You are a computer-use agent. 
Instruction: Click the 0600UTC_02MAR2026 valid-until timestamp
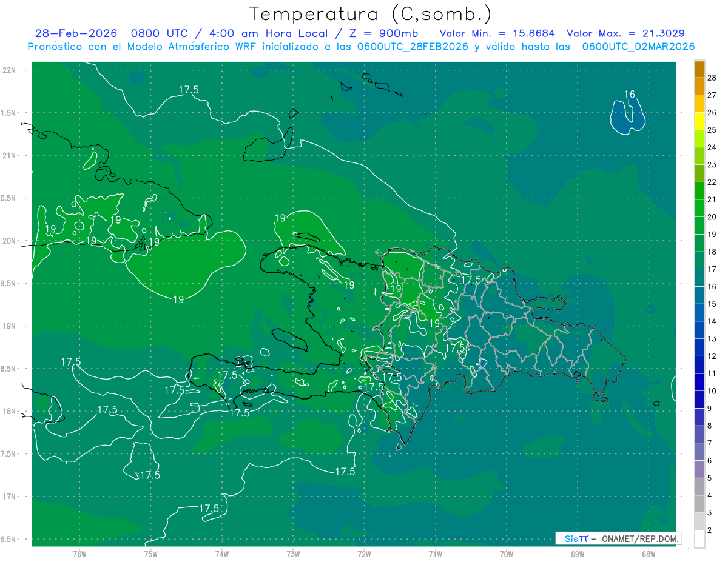click(x=638, y=47)
